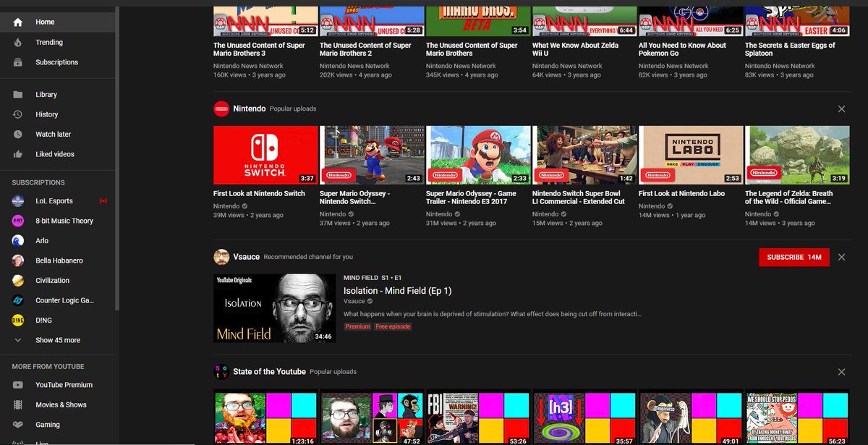Viewport: 868px width, 445px height.
Task: Open Bella Habanero channel avatar
Action: click(x=18, y=260)
